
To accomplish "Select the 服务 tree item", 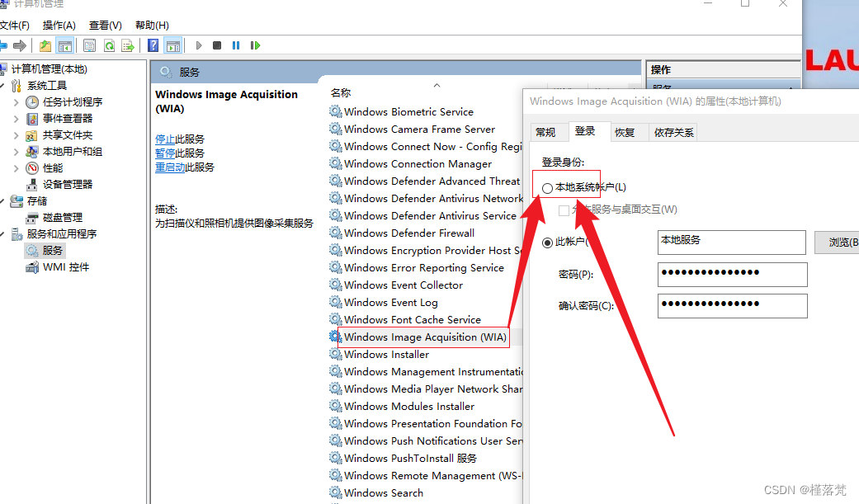I will (53, 251).
